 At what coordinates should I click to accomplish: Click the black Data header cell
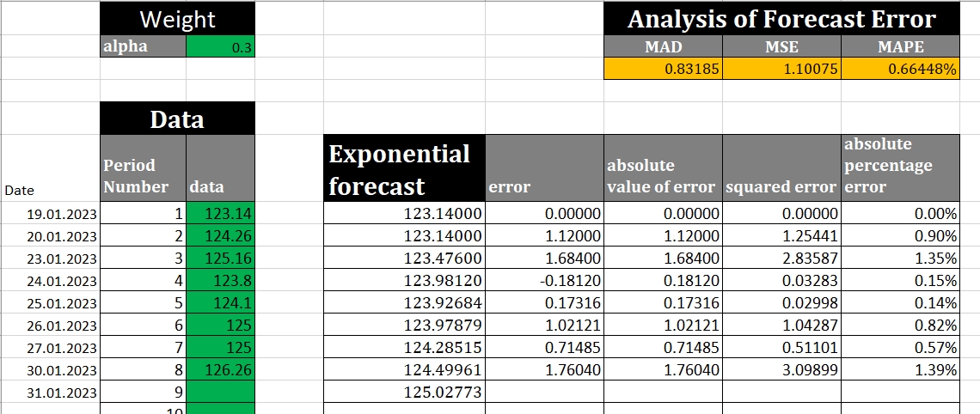[177, 119]
